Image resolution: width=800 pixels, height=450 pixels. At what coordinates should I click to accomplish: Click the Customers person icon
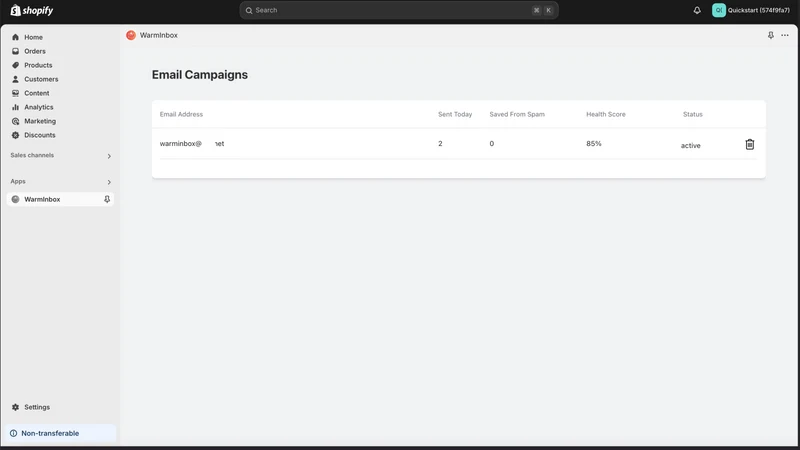tap(15, 79)
